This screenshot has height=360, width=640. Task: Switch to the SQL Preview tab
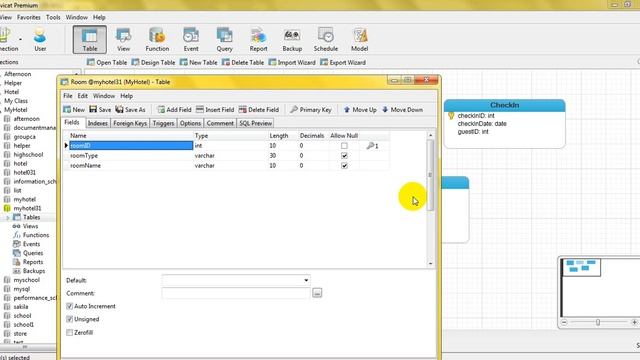pyautogui.click(x=256, y=123)
